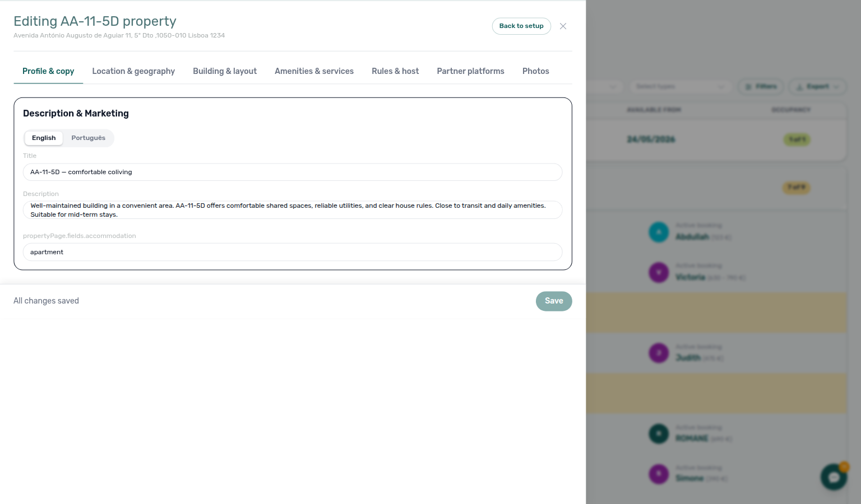The height and width of the screenshot is (504, 861).
Task: Click Abdullah booking name in background
Action: click(x=692, y=237)
